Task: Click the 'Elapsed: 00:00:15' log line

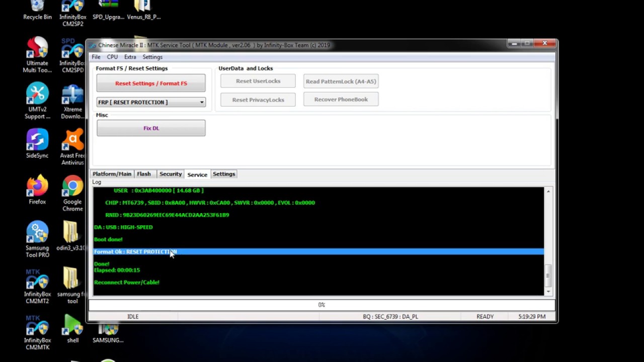Action: [117, 270]
